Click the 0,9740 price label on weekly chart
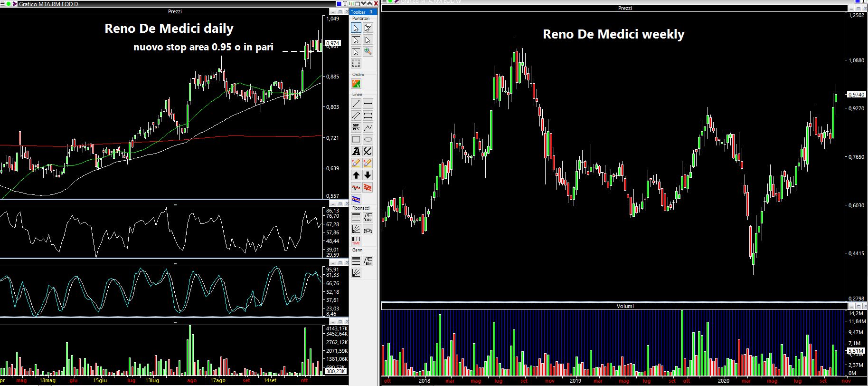This screenshot has height=386, width=868. (856, 95)
